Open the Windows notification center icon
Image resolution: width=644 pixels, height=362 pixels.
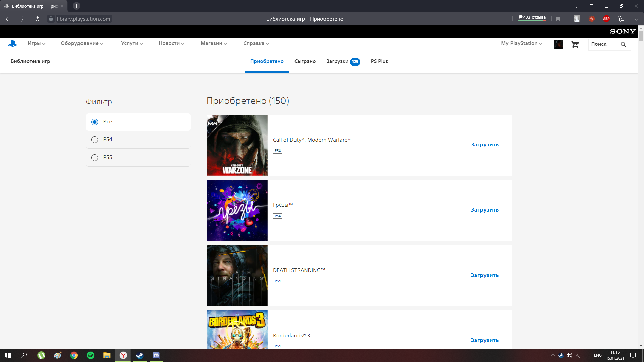[x=633, y=355]
